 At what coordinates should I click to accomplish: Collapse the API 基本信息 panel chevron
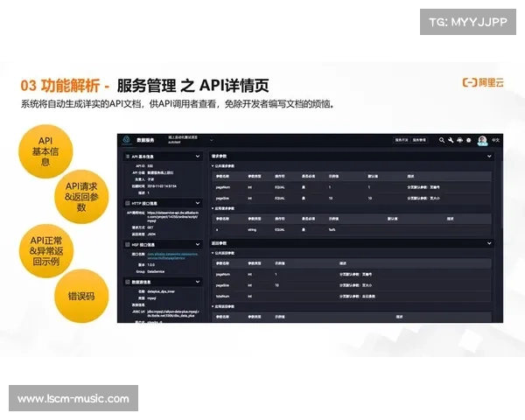[198, 156]
